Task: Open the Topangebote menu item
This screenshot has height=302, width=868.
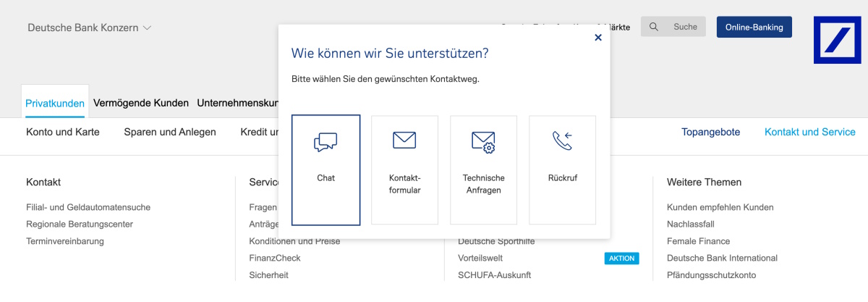Action: tap(710, 132)
